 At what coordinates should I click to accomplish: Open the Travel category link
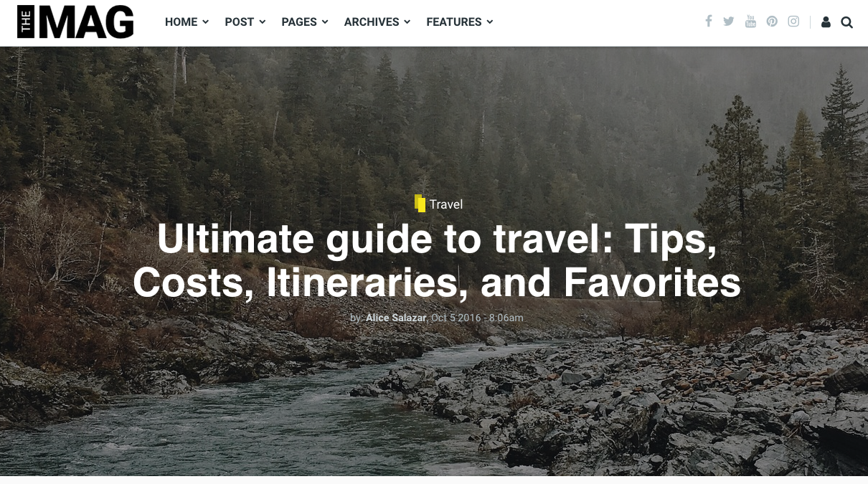[446, 204]
